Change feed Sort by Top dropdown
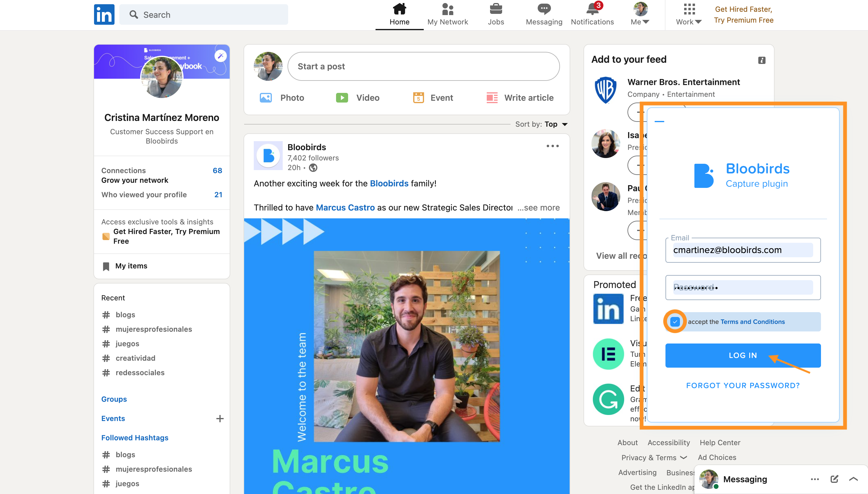Screen dimensions: 868x494 point(541,124)
